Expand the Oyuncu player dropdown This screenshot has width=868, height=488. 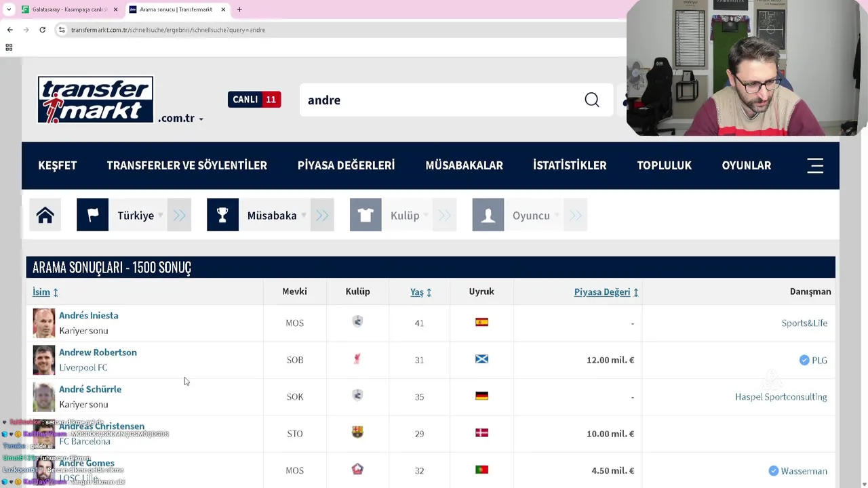point(557,216)
